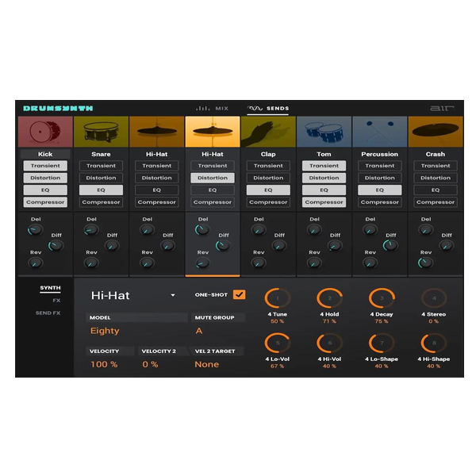Click the 4 Tune macro knob
Image resolution: width=476 pixels, height=476 pixels.
(278, 298)
